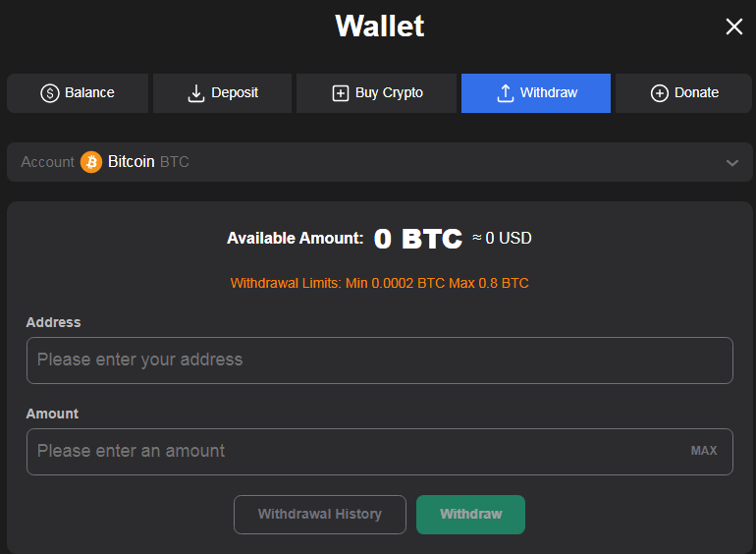The image size is (756, 554).
Task: Open the Deposit tab
Action: click(x=235, y=93)
